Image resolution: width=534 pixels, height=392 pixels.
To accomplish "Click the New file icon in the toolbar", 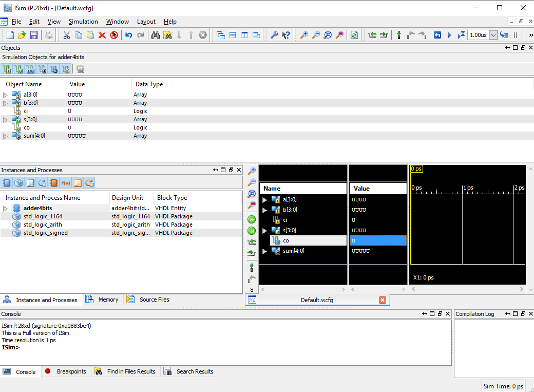I will tap(10, 35).
